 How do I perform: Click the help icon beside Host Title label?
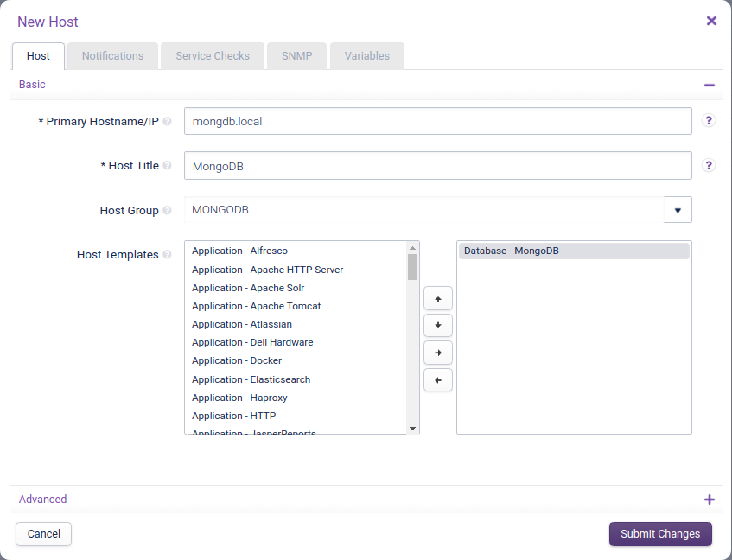[x=167, y=165]
